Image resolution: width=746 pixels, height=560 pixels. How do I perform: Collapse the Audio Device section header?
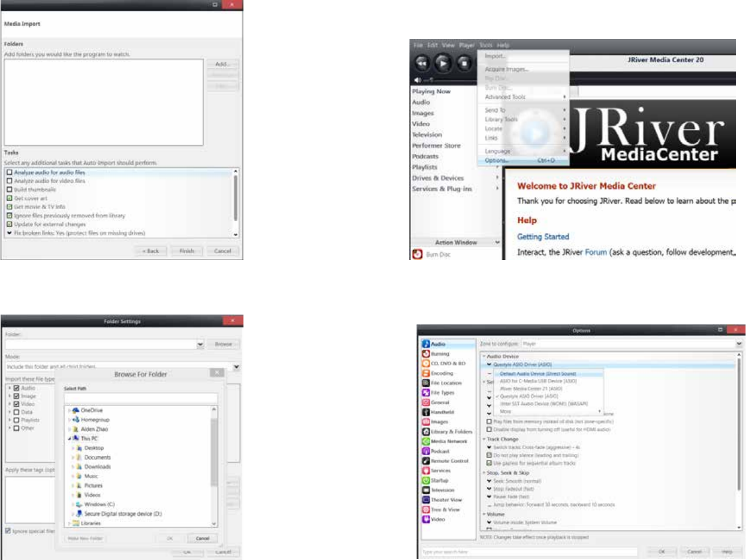coord(483,355)
